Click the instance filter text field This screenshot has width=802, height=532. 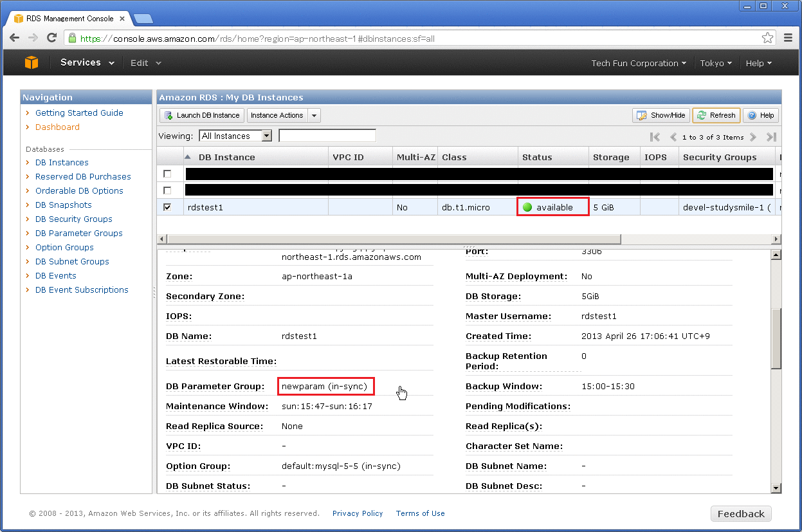point(327,136)
